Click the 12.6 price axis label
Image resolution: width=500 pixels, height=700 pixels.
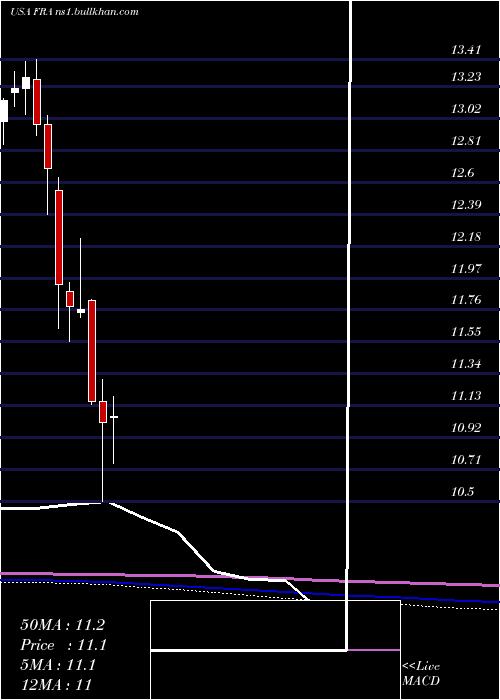tap(462, 173)
